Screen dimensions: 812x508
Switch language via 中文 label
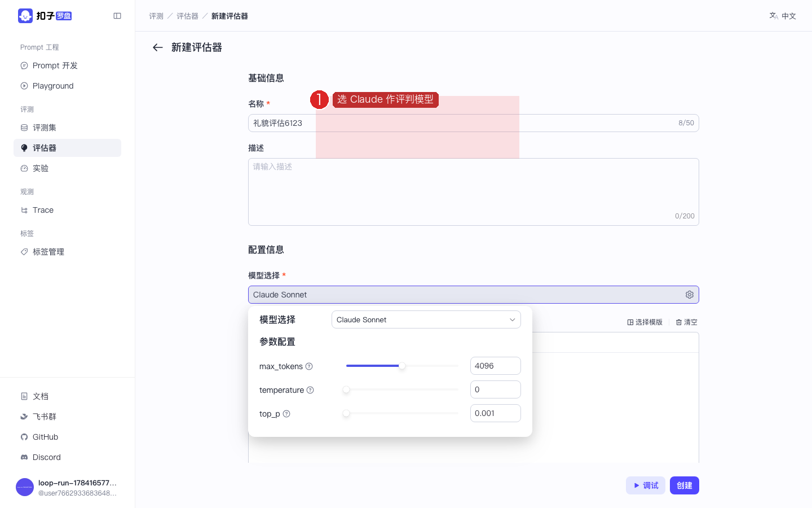(x=789, y=16)
